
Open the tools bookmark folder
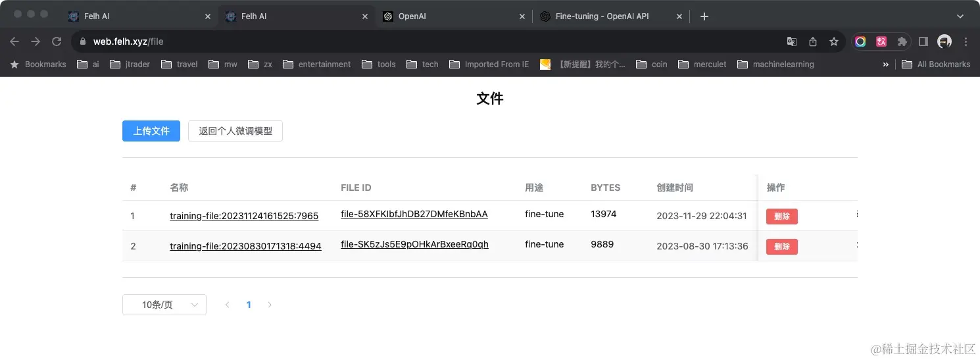click(x=379, y=64)
